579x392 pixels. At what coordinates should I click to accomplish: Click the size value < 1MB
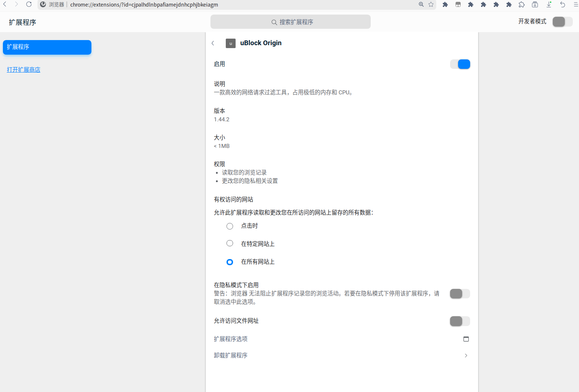tap(222, 146)
